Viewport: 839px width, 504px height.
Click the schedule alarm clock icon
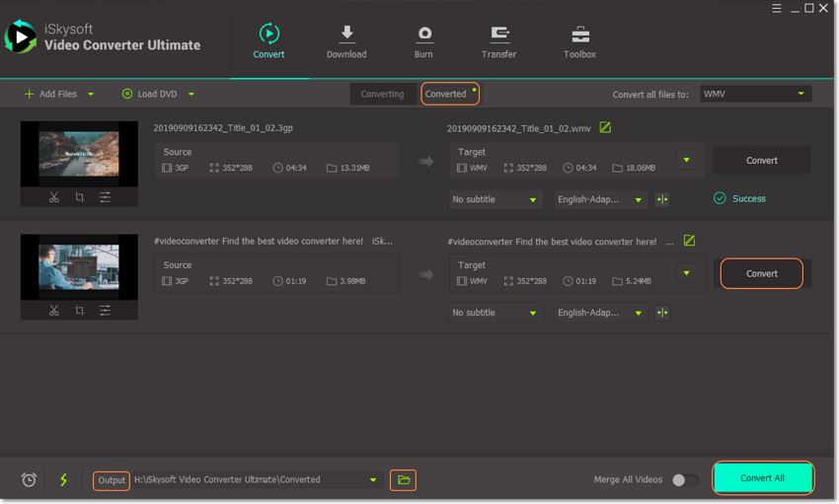click(30, 480)
